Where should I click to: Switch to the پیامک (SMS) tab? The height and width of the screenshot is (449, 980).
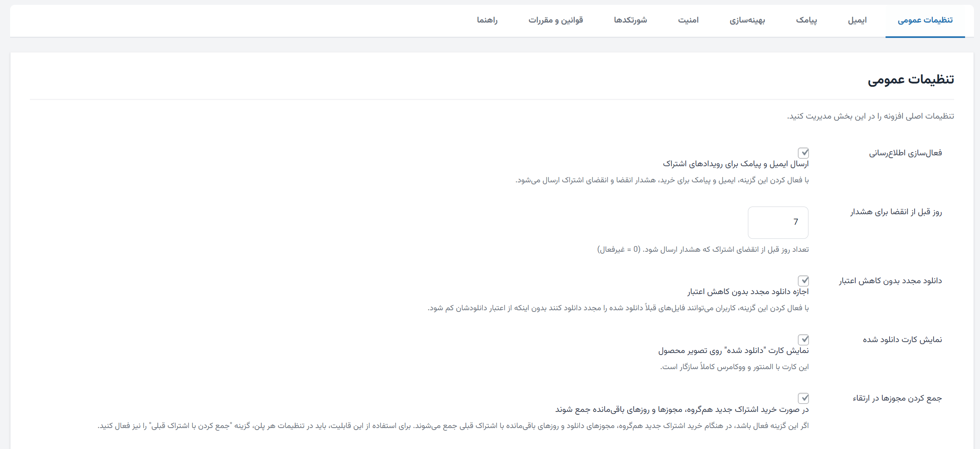(x=806, y=20)
